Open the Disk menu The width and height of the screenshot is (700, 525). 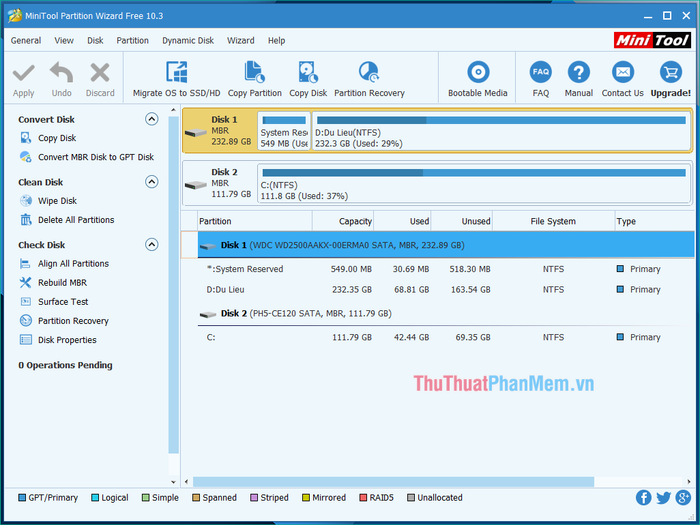(x=95, y=41)
